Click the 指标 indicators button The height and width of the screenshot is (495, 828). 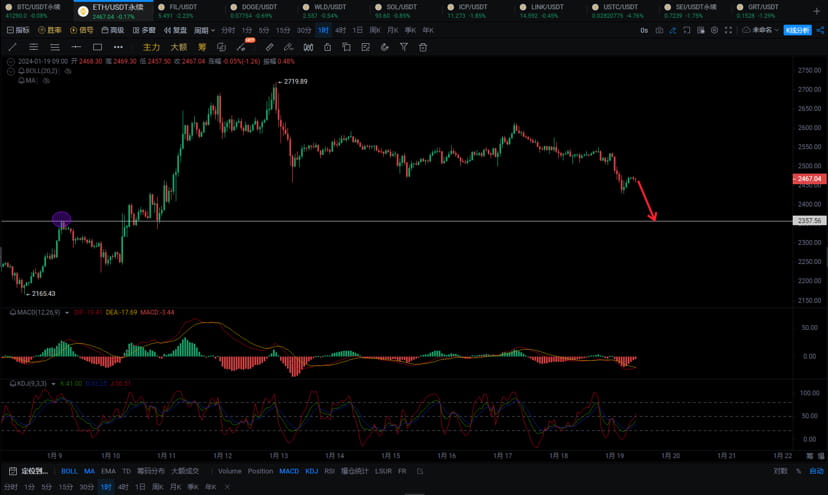point(18,31)
